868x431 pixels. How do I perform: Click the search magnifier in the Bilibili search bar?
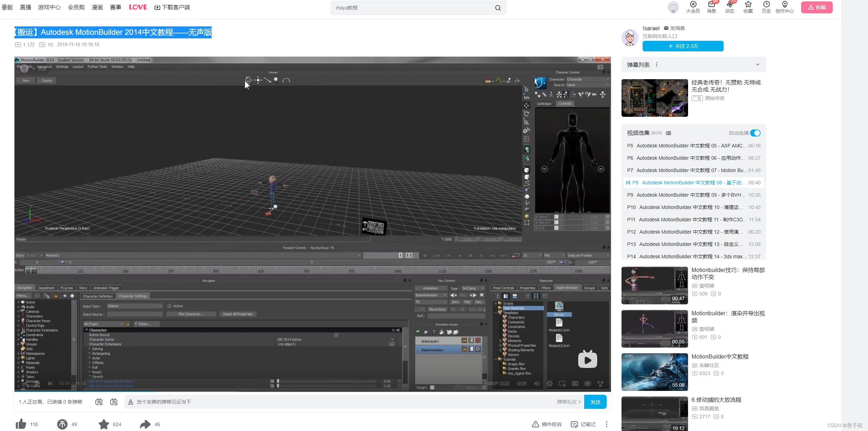498,7
